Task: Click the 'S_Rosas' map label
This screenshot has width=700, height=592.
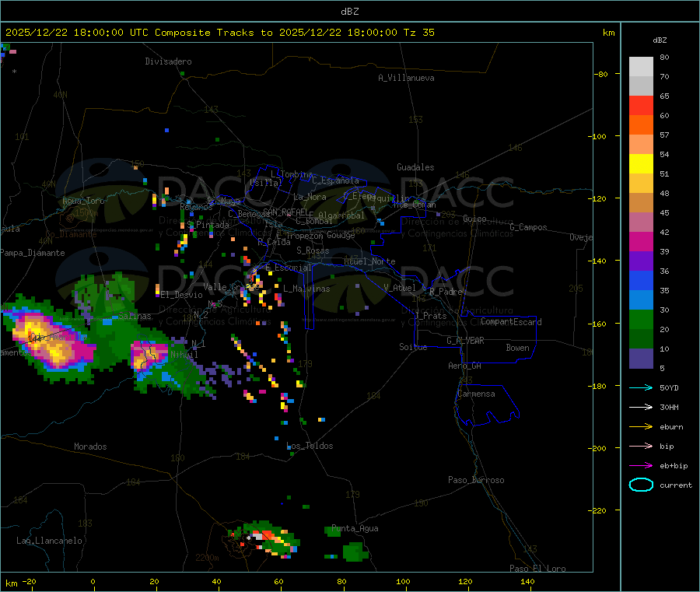Action: pyautogui.click(x=313, y=250)
